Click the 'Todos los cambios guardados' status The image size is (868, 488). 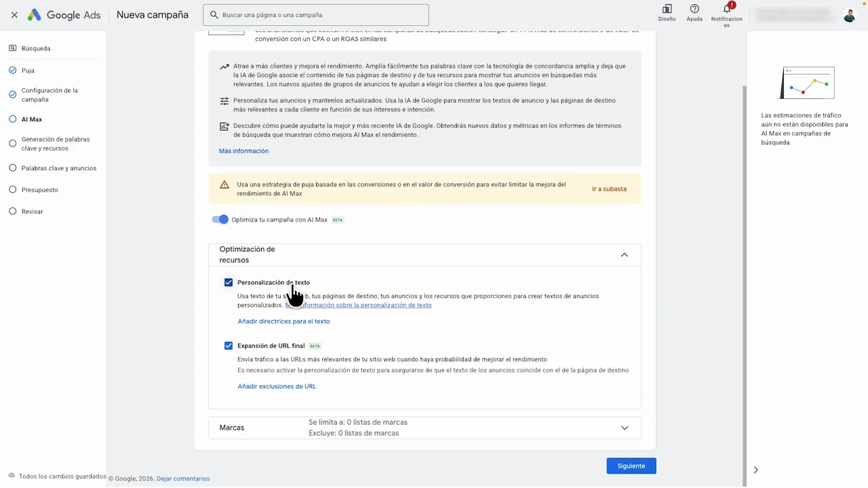(x=62, y=476)
